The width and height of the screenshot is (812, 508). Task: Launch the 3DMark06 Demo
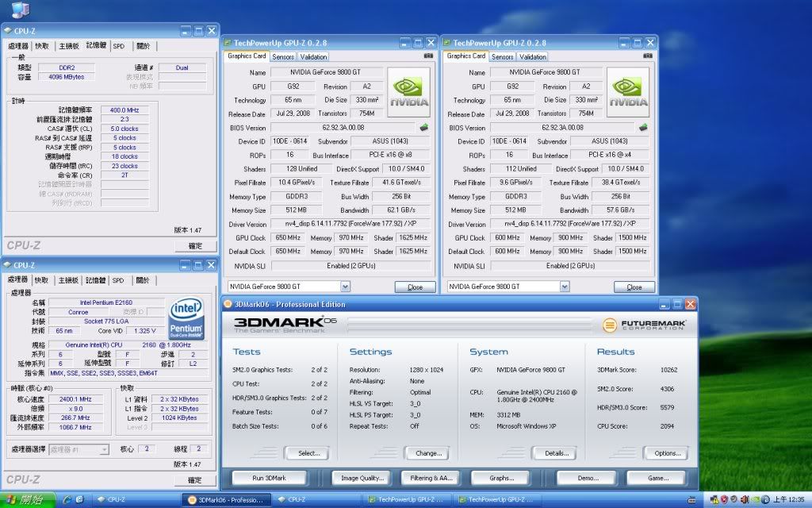point(588,478)
